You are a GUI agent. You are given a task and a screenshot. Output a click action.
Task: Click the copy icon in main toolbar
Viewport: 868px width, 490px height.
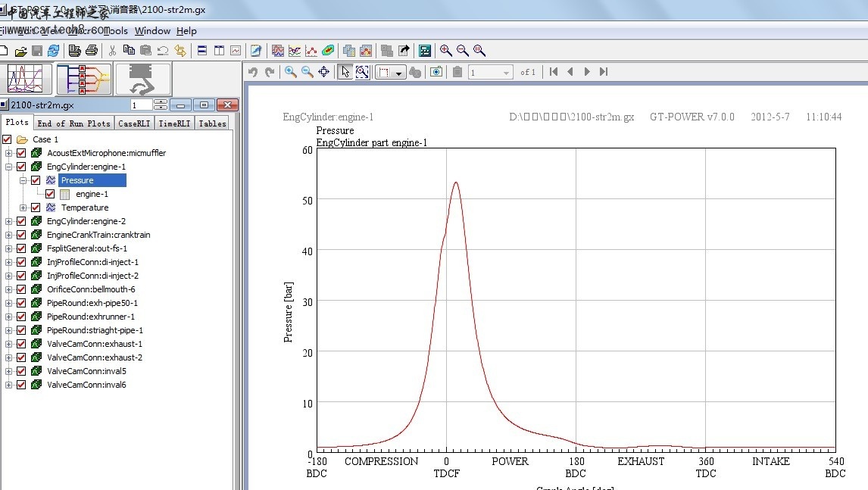tap(129, 51)
